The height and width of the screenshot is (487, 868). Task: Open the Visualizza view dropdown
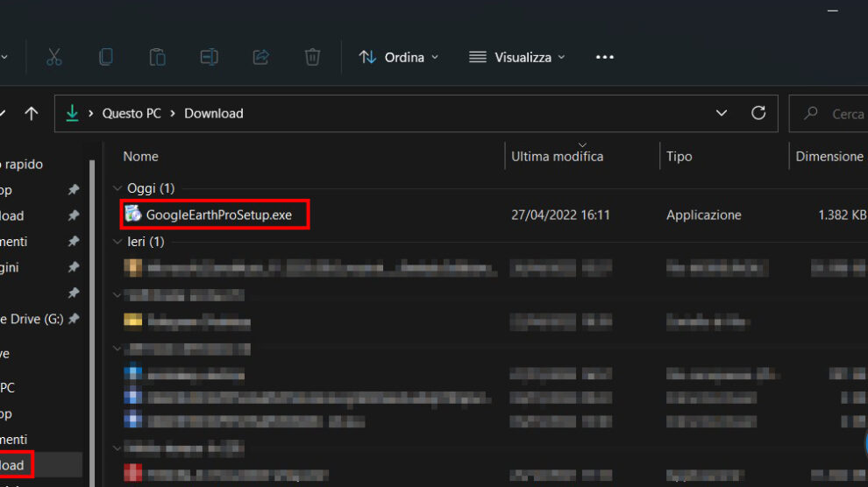coord(517,57)
